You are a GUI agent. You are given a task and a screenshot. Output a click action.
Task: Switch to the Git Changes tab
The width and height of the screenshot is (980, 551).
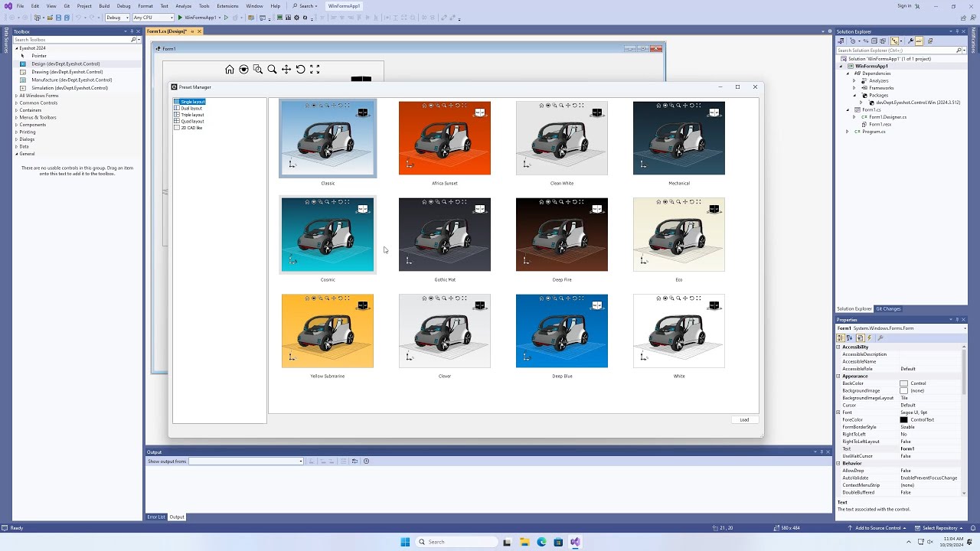888,309
